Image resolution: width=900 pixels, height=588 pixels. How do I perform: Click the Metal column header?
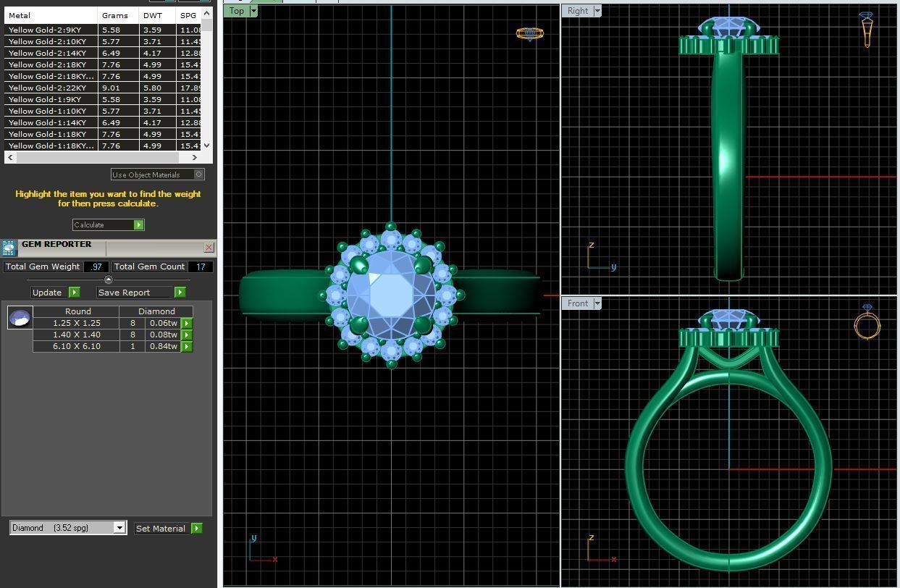click(51, 15)
